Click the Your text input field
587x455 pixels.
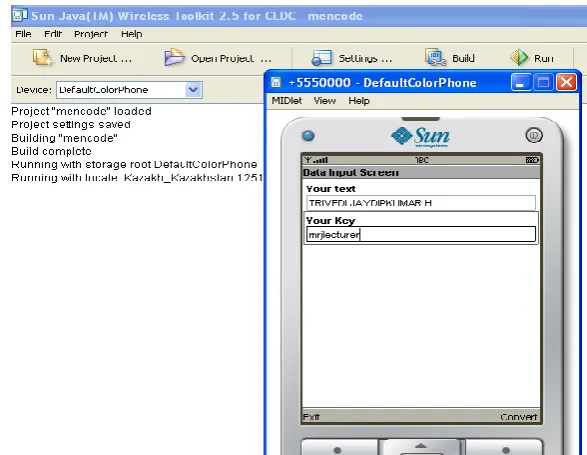pos(421,203)
